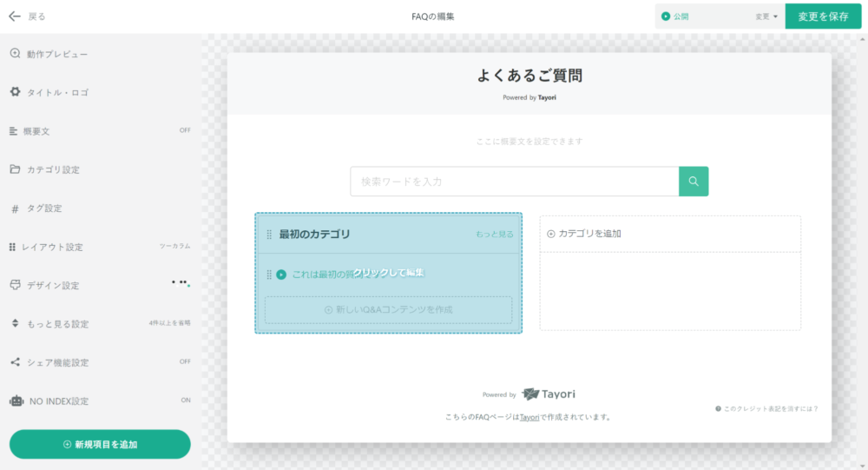
Task: Expand レイアウト設定 ツーカラム option
Action: click(174, 247)
